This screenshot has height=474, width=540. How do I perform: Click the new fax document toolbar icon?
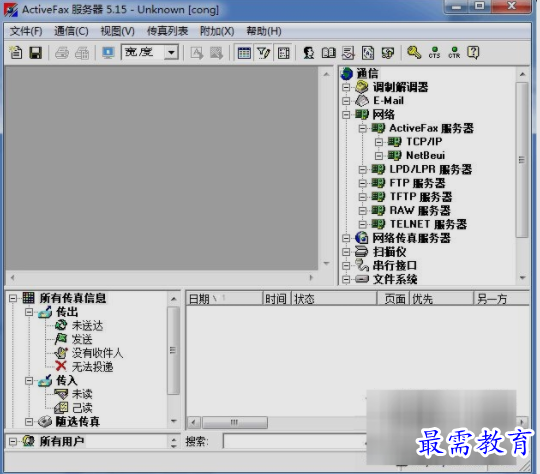16,53
